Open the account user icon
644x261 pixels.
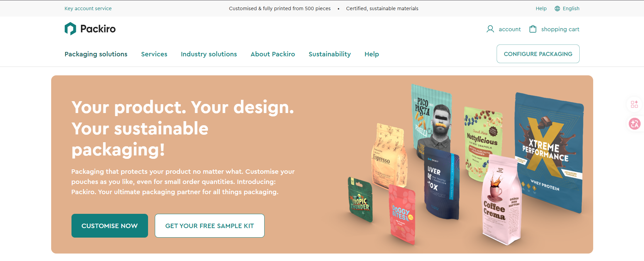[490, 29]
